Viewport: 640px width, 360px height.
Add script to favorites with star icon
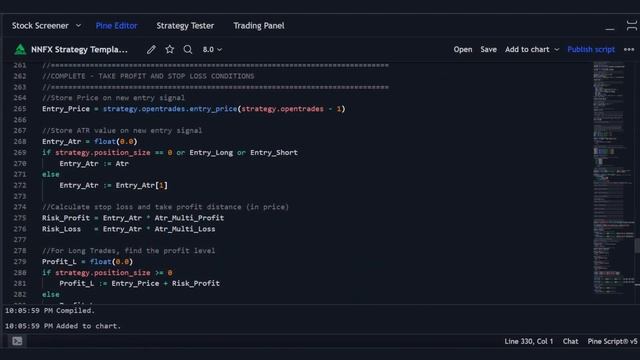pyautogui.click(x=170, y=49)
